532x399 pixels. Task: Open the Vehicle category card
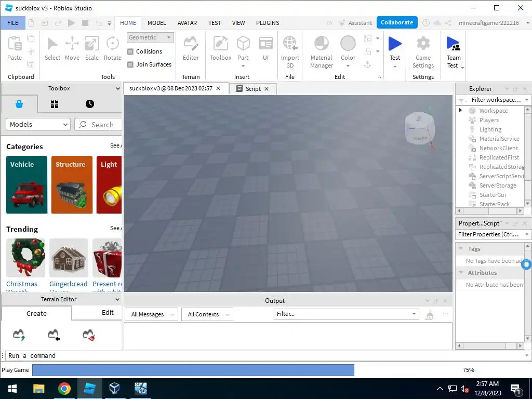tap(27, 184)
